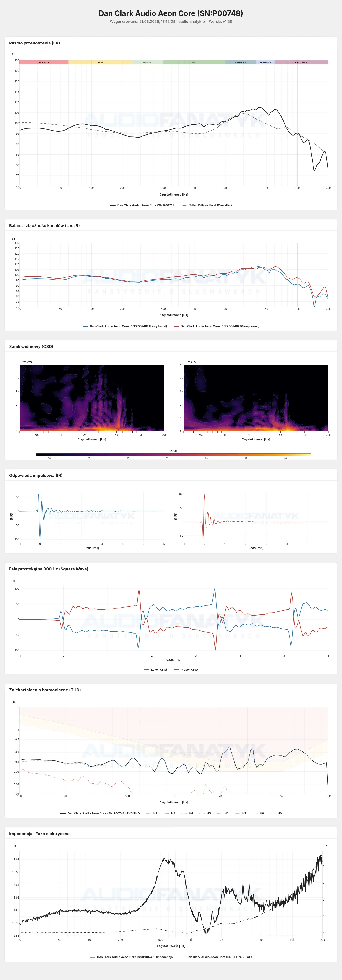Toggle the H3 harmonic in the THD legend
342x980 pixels.
pos(169,813)
